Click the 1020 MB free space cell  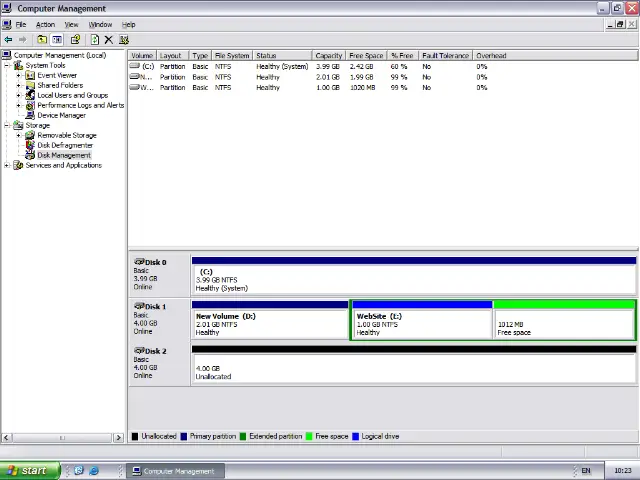362,87
